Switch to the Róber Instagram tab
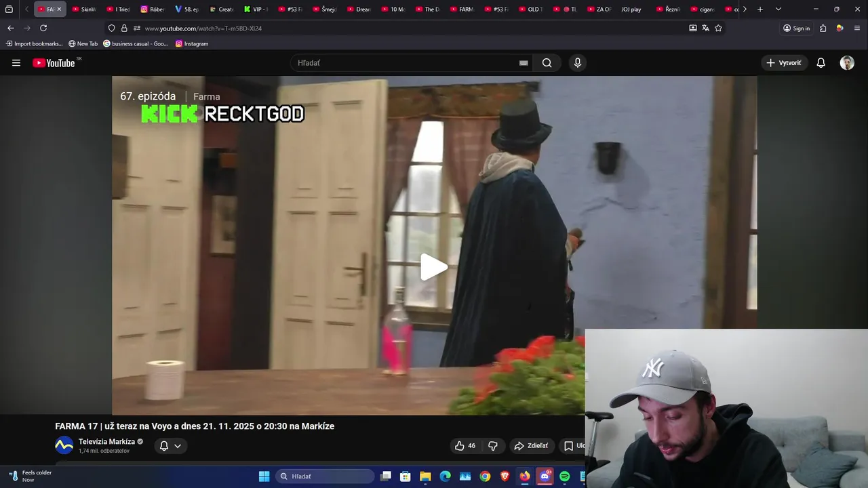The width and height of the screenshot is (868, 488). [153, 9]
